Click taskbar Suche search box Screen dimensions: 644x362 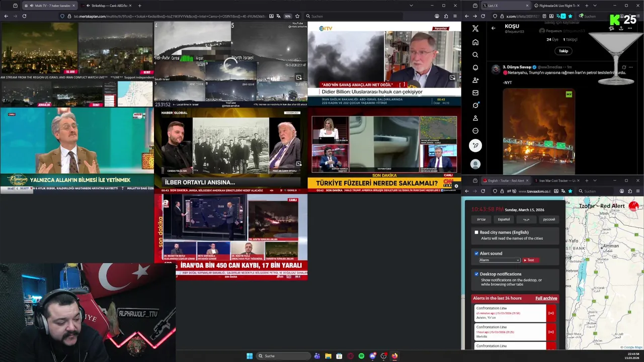click(283, 356)
